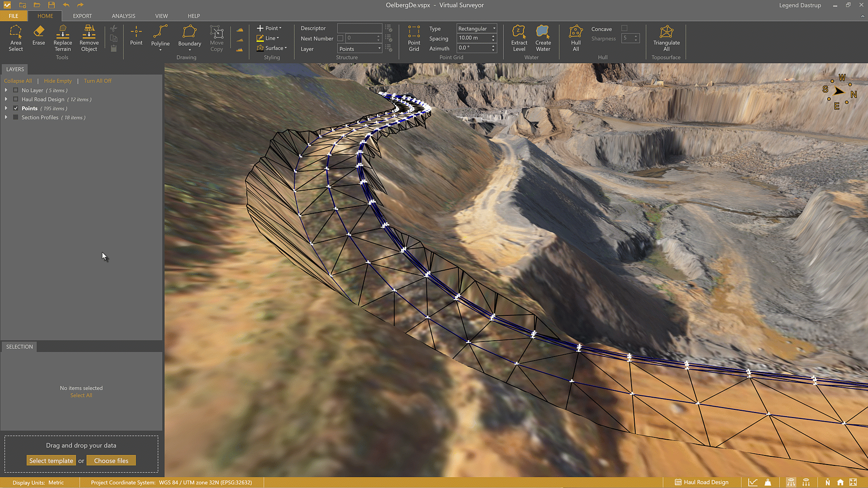Open the Type dropdown set to Rectangular
This screenshot has width=868, height=488.
(476, 28)
